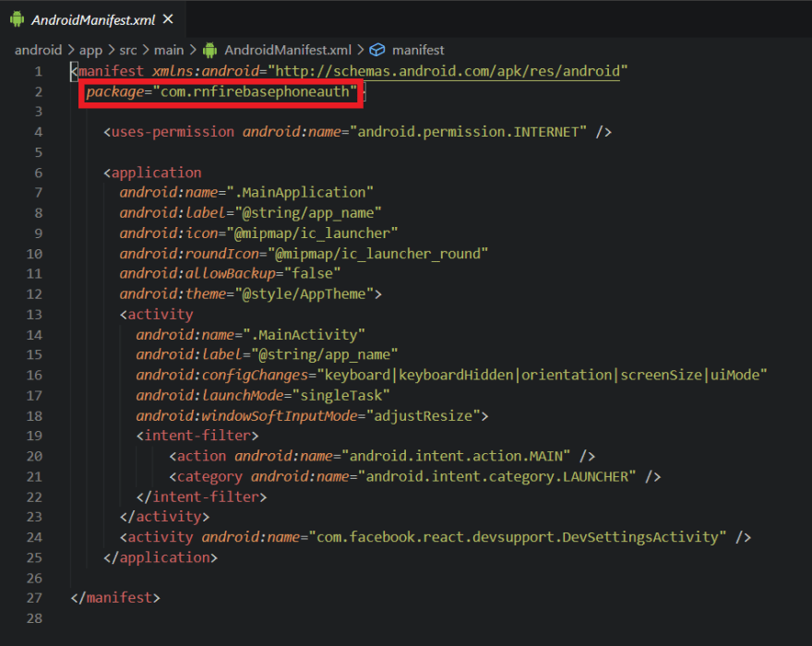812x646 pixels.
Task: Click the "android.permission.INTERNET" value
Action: coord(468,132)
